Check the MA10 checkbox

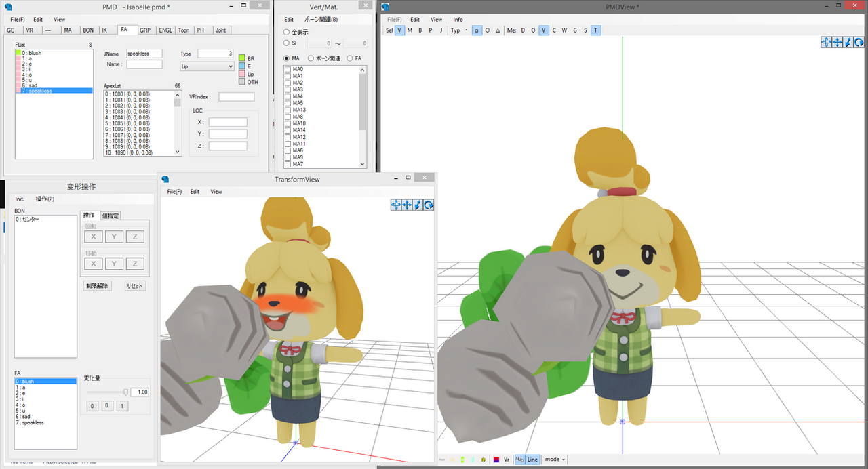point(288,123)
